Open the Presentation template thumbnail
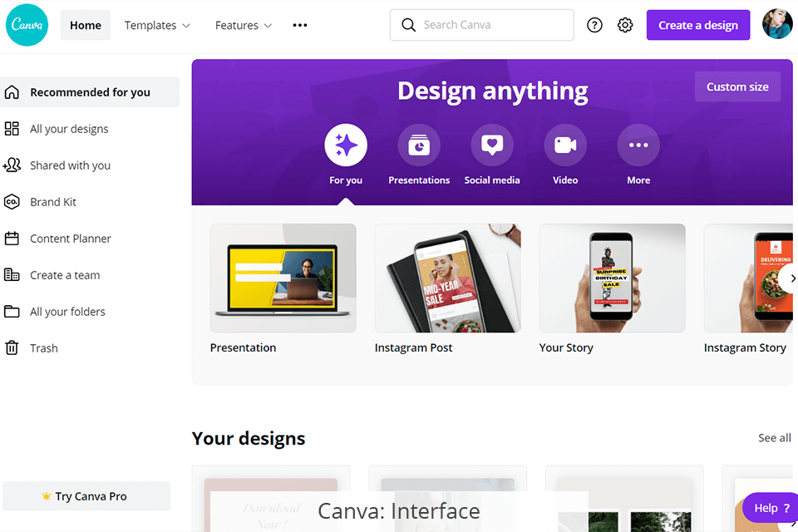798x532 pixels. [283, 278]
